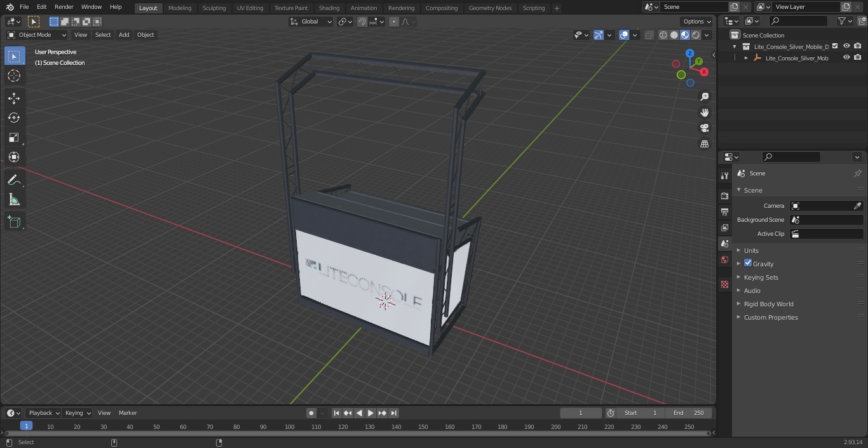Open viewport Options dropdown
The image size is (868, 448).
pos(697,22)
